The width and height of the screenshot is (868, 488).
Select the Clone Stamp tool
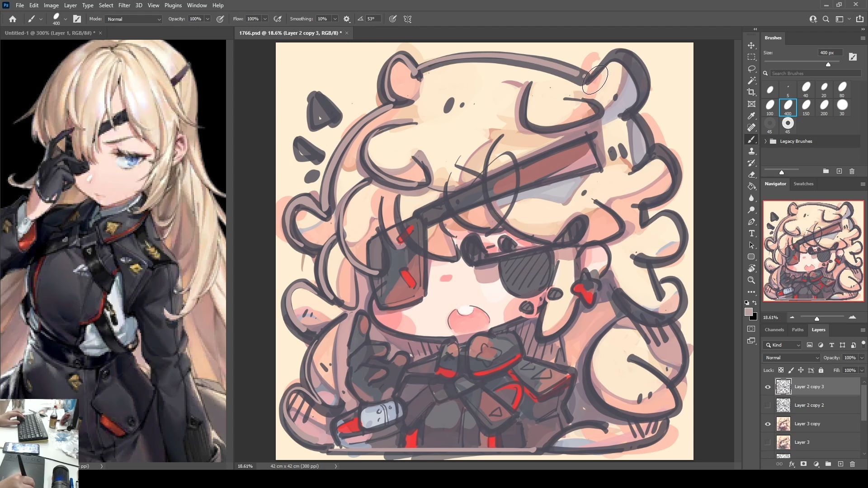751,151
